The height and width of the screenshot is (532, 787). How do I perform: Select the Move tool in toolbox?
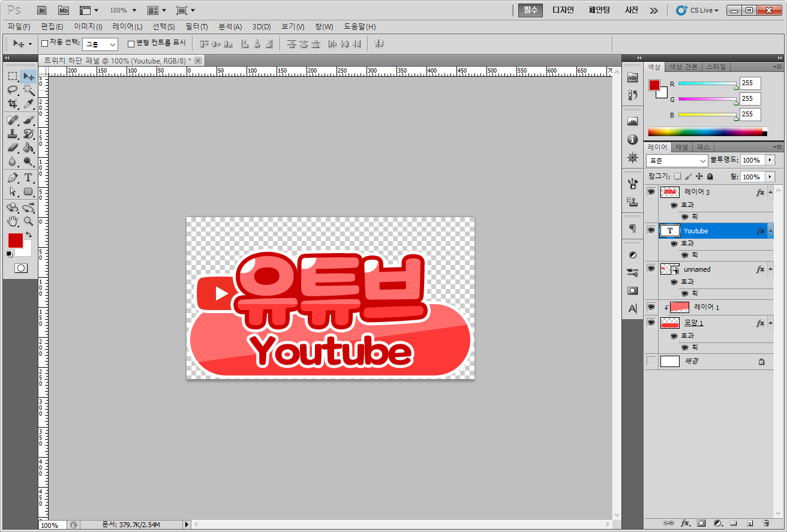point(28,76)
